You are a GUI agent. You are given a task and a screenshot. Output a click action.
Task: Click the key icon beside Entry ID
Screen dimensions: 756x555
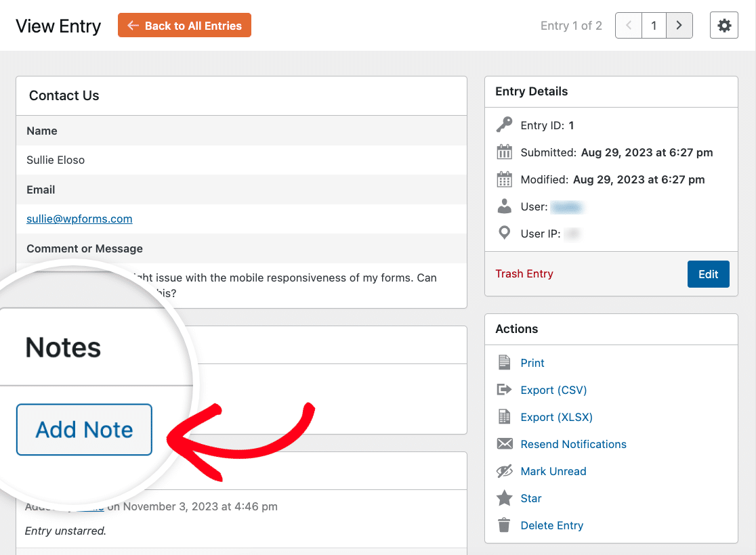pyautogui.click(x=504, y=125)
